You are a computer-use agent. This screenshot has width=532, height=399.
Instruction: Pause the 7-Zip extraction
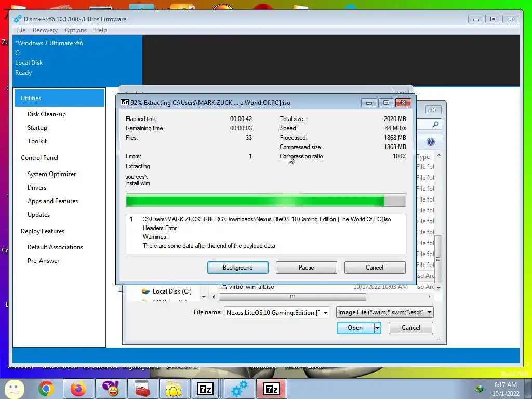[307, 268]
